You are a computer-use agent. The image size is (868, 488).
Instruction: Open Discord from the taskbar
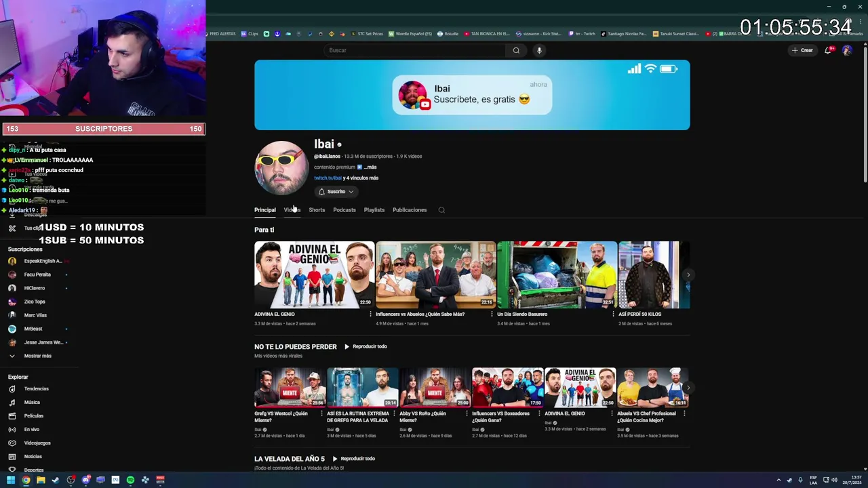(x=85, y=480)
